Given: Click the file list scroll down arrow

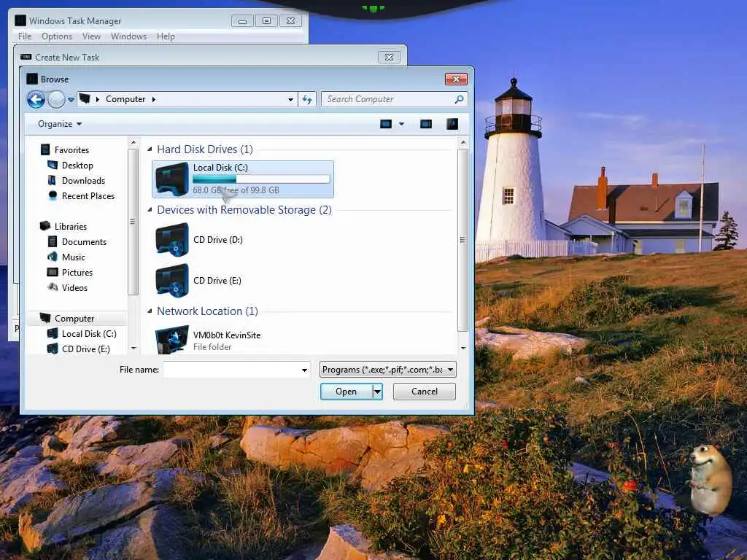Looking at the screenshot, I should 463,348.
